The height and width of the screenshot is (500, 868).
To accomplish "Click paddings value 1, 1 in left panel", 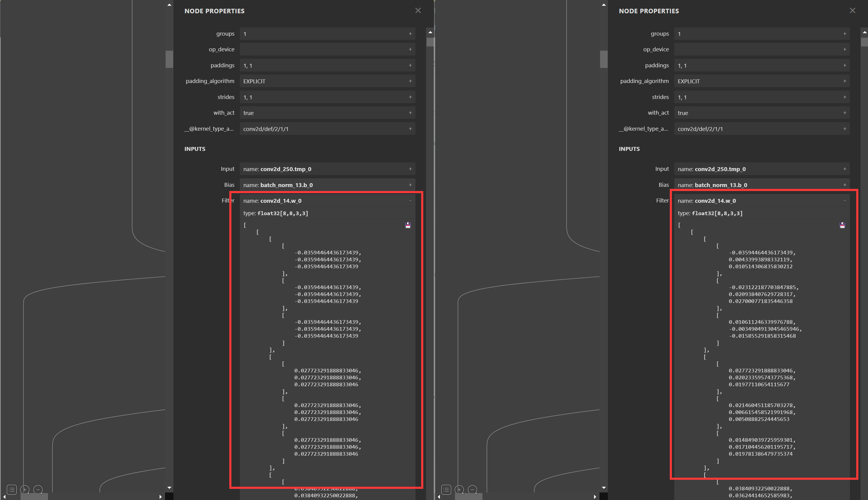I will (248, 65).
